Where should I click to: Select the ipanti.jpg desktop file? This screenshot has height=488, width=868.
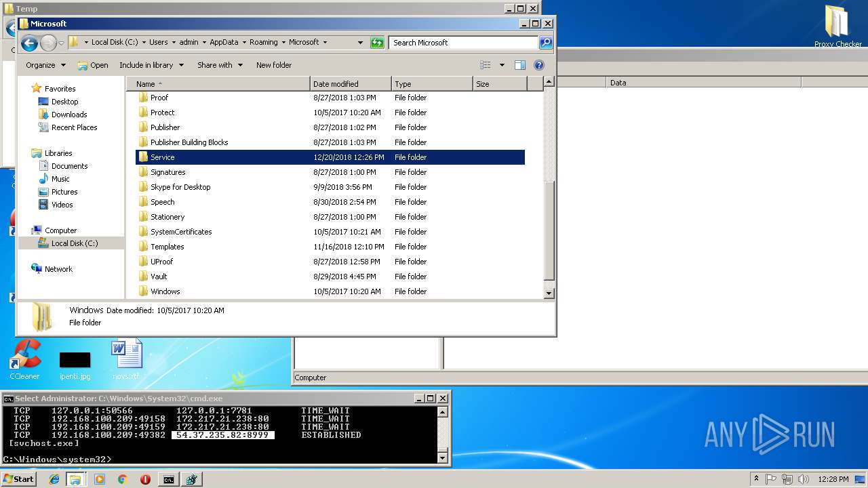(75, 365)
